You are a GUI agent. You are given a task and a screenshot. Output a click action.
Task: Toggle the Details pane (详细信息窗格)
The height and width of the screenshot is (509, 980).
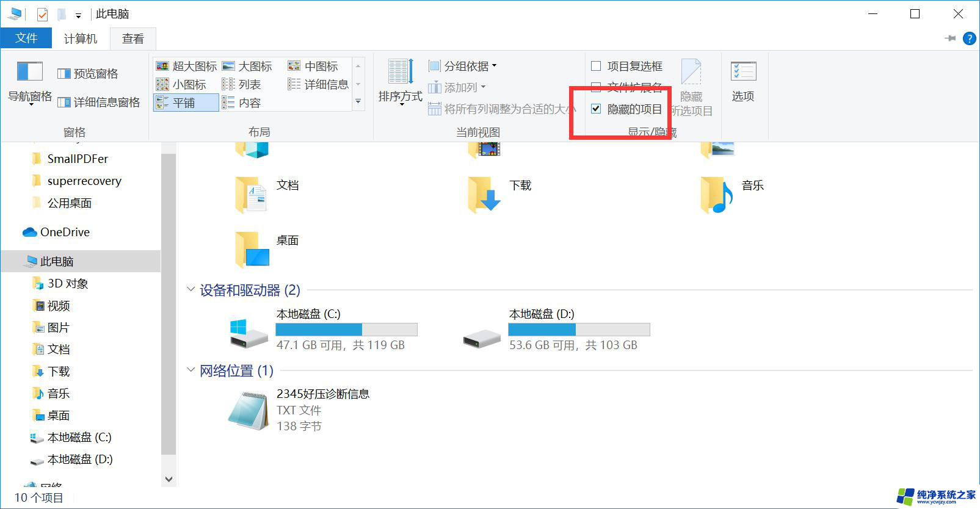pyautogui.click(x=98, y=102)
